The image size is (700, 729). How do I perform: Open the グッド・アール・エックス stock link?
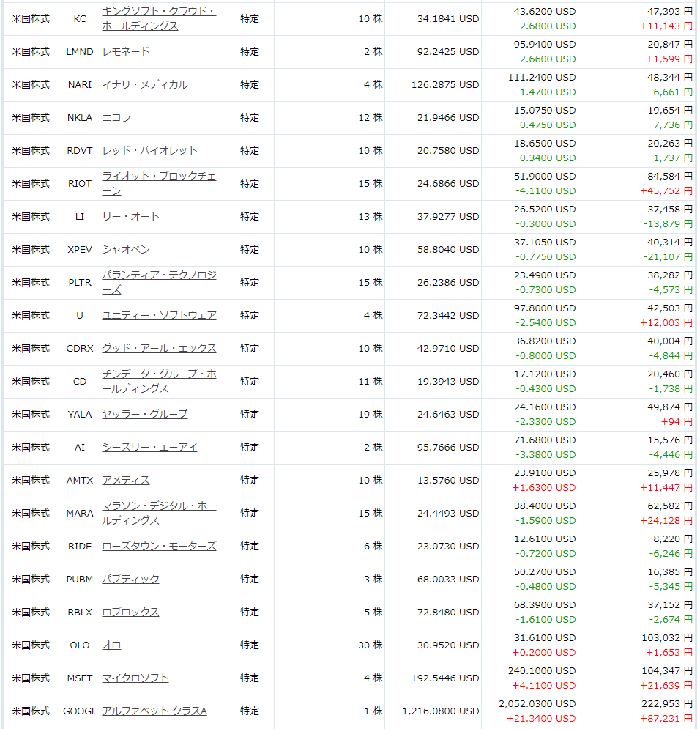(160, 349)
